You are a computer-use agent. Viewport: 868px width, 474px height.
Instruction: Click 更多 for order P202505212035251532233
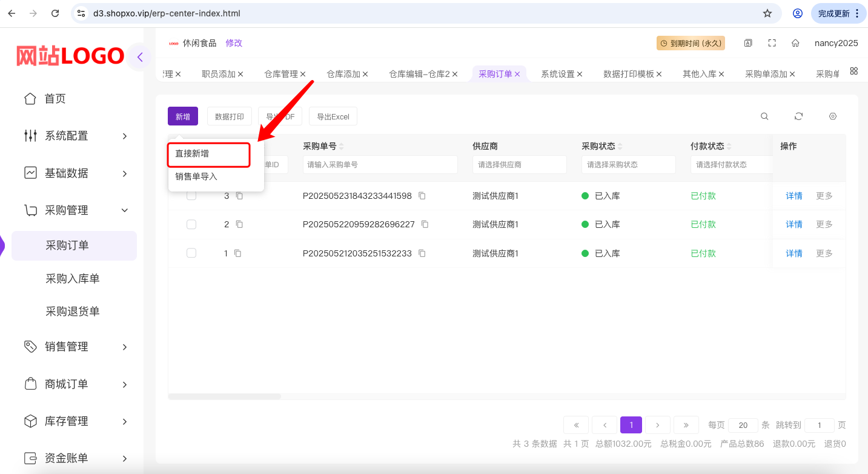[x=824, y=253]
